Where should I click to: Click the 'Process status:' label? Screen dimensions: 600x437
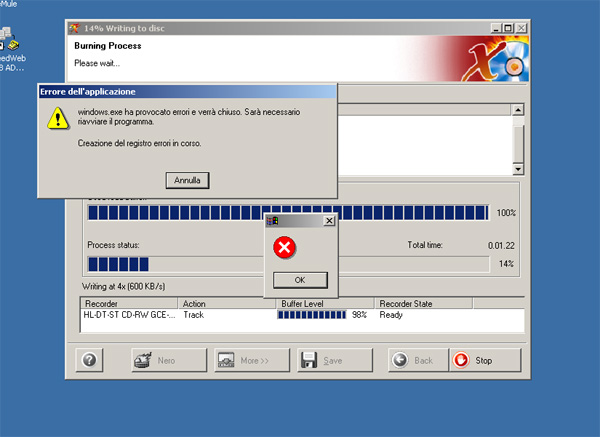[x=113, y=245]
